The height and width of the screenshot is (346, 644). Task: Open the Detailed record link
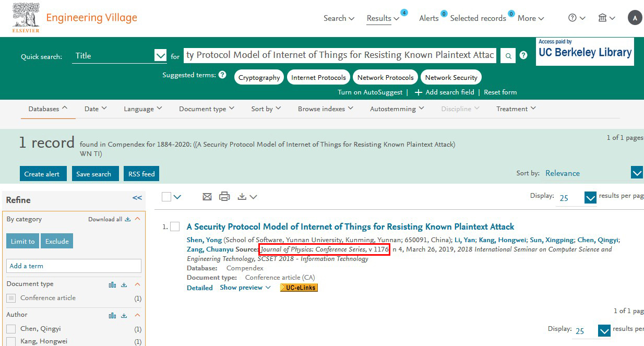tap(200, 288)
